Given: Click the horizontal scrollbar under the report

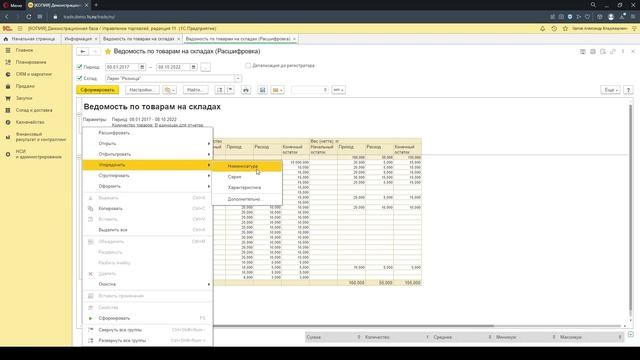Looking at the screenshot, I should (x=353, y=326).
